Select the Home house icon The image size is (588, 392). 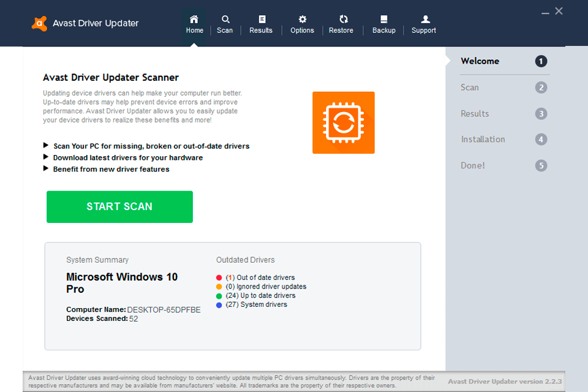[194, 19]
